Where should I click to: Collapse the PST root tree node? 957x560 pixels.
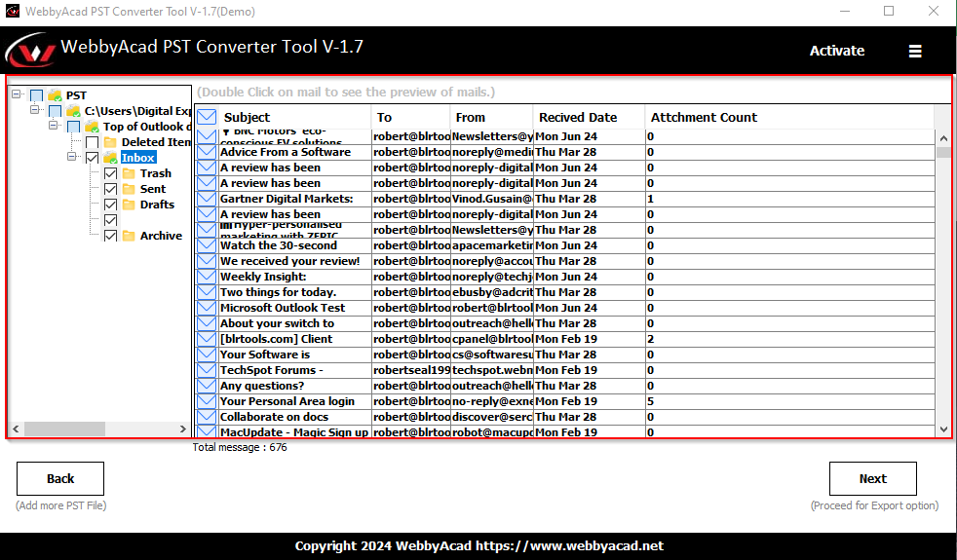click(17, 94)
